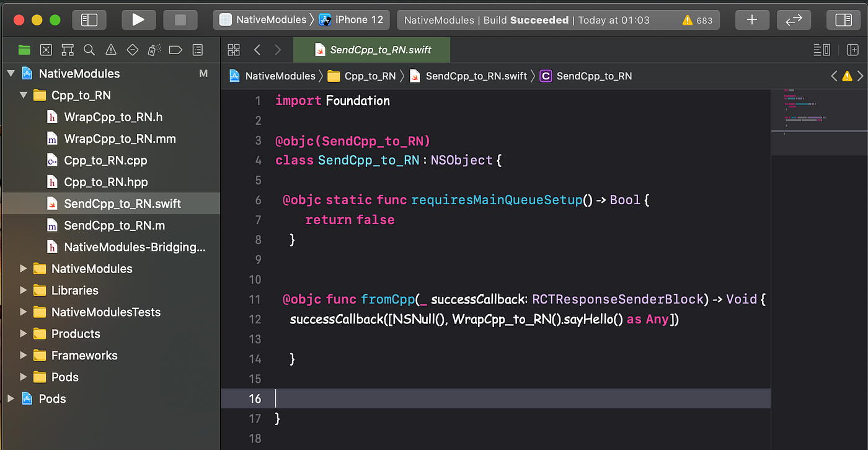The width and height of the screenshot is (868, 450).
Task: Expand the Libraries folder
Action: 24,290
